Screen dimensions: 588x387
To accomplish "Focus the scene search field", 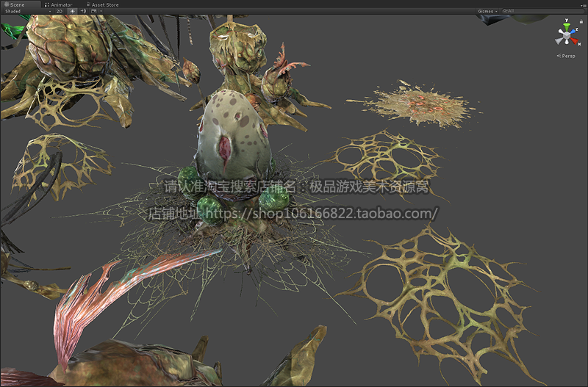I will pyautogui.click(x=542, y=11).
